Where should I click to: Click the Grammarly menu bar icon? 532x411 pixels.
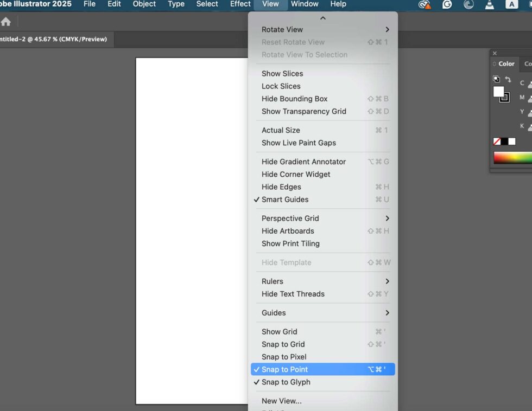coord(447,4)
